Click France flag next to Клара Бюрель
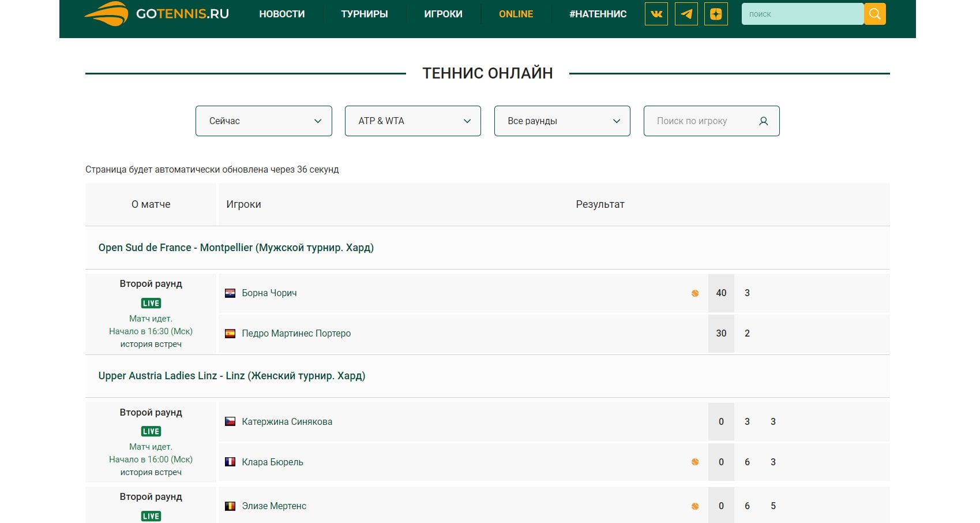The image size is (980, 523). (230, 462)
